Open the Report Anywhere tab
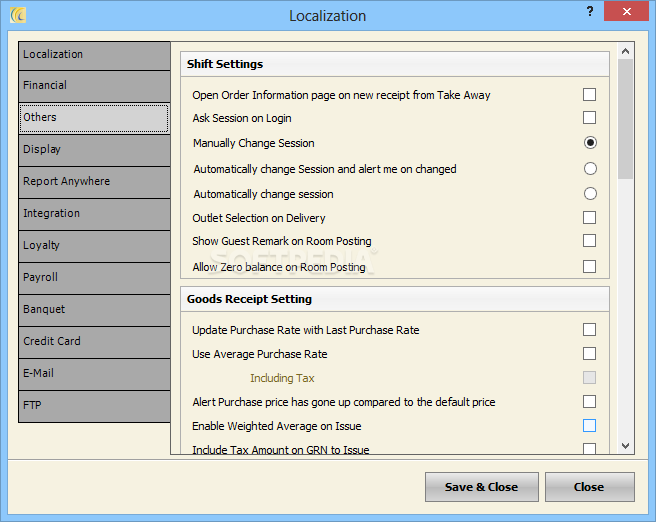Screen dimensions: 656x522 [x=95, y=182]
